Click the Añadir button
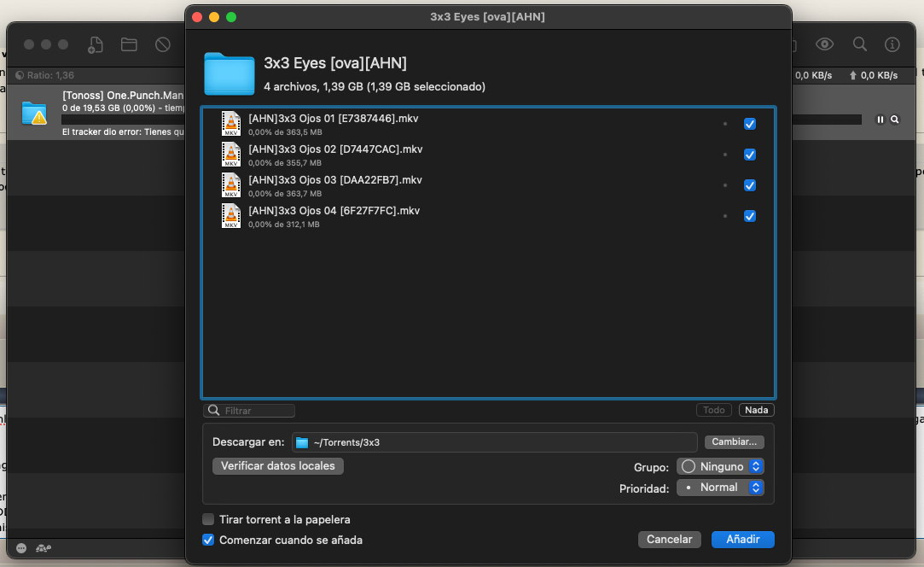 pyautogui.click(x=742, y=540)
